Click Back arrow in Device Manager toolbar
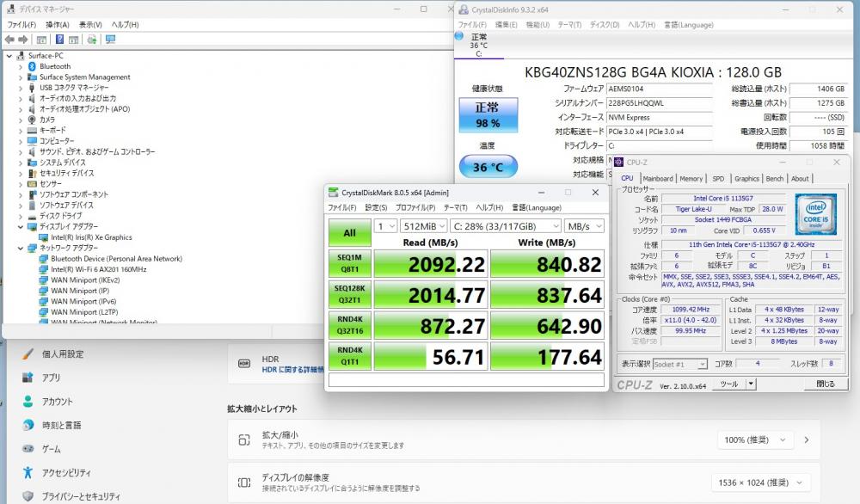 (x=9, y=40)
